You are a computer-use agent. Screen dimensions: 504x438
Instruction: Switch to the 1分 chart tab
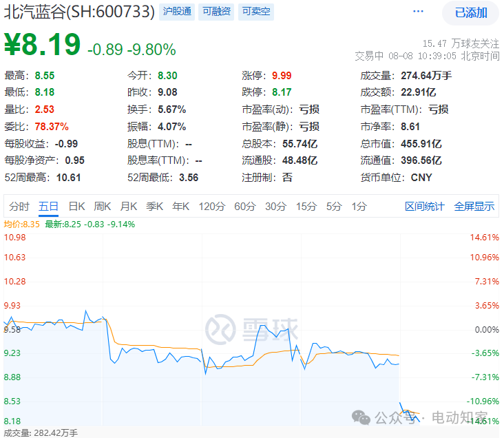359,207
